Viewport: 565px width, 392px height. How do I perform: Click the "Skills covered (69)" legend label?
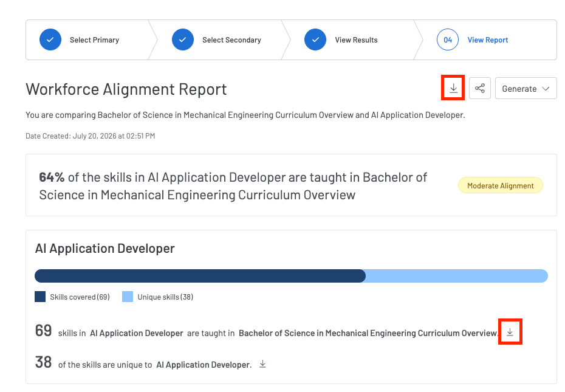point(80,297)
